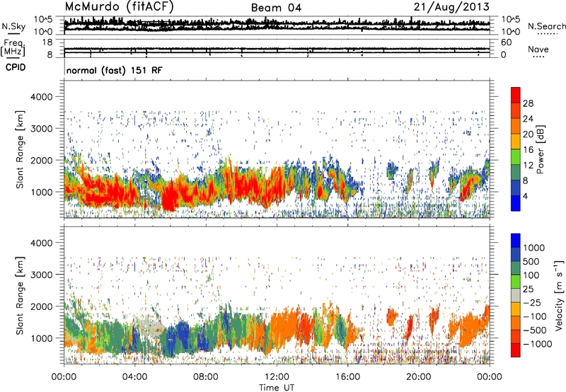The width and height of the screenshot is (566, 392).
Task: Click the 20:00 time axis label
Action: click(x=418, y=377)
